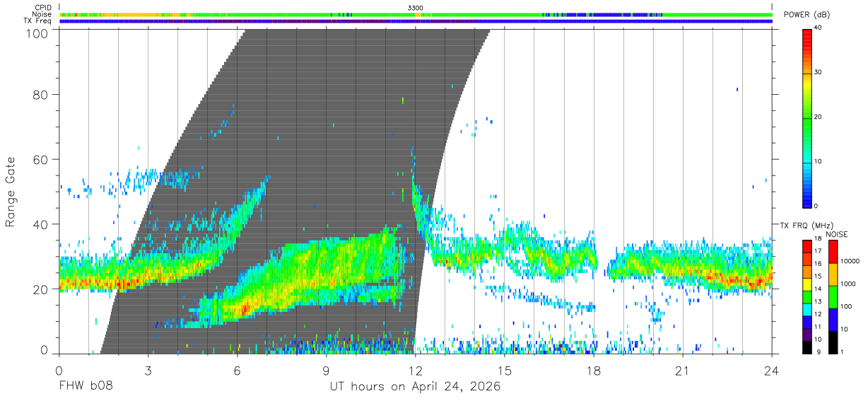Click the green swatch of NOISE legend

tap(833, 296)
